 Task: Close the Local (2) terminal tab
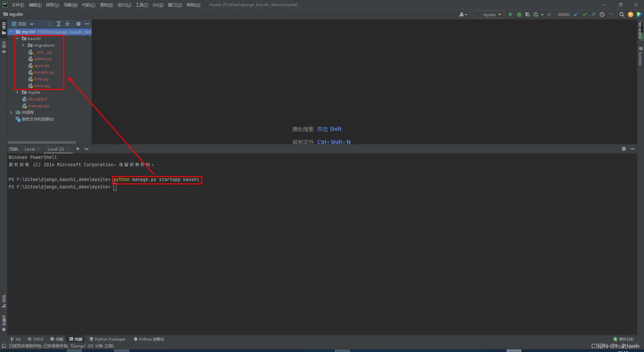[x=68, y=149]
